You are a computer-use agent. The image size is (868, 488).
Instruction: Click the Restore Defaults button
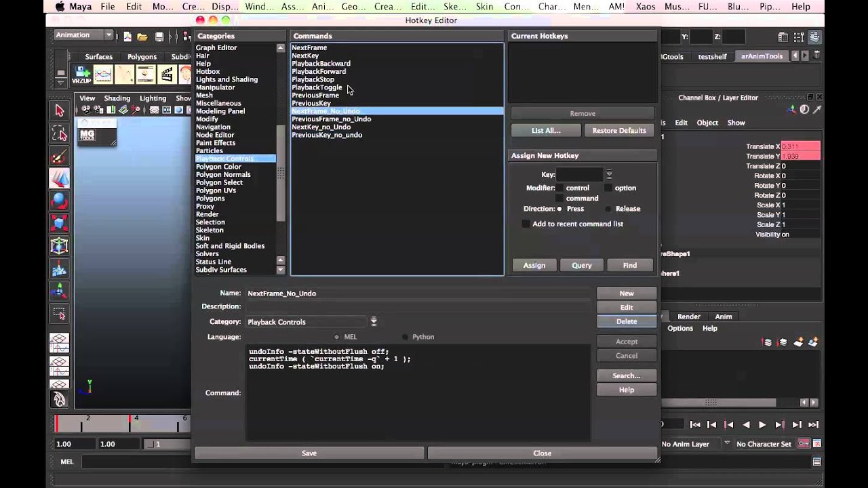[619, 130]
